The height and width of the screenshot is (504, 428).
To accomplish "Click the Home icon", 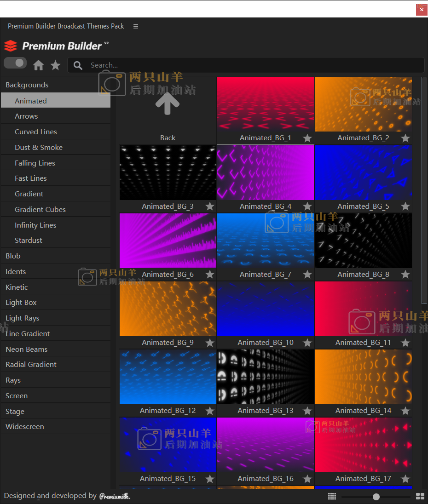I will coord(39,65).
